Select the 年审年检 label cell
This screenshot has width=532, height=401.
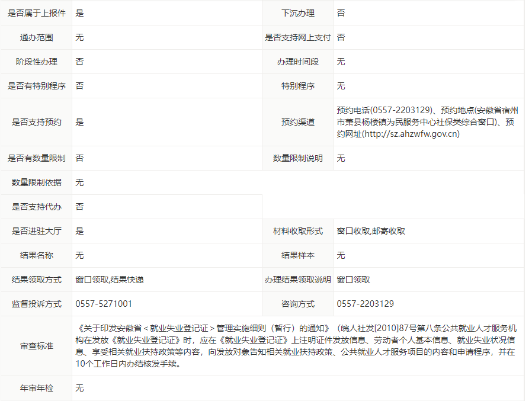tap(36, 388)
